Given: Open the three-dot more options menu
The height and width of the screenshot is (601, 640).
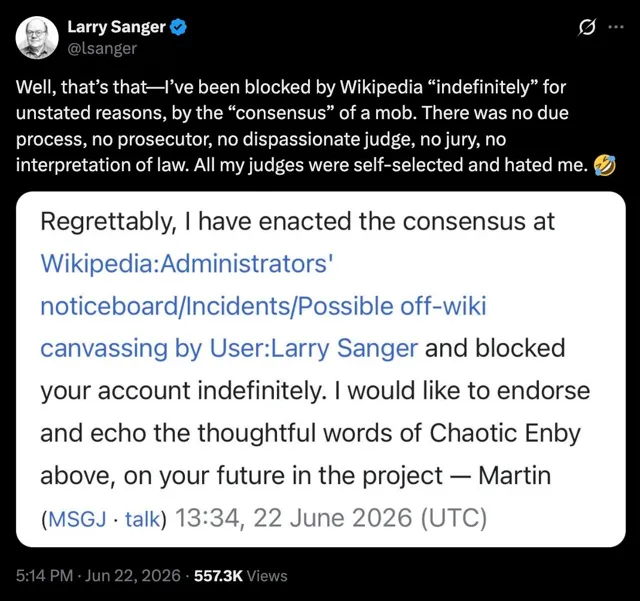Looking at the screenshot, I should tap(616, 27).
